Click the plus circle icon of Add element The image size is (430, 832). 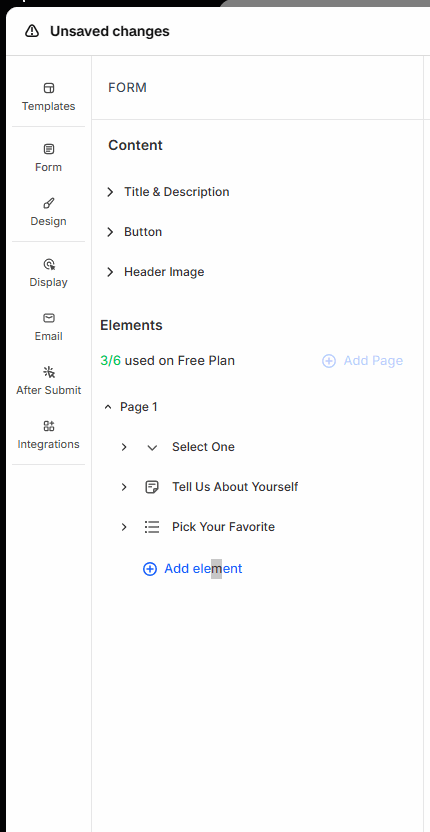coord(150,569)
